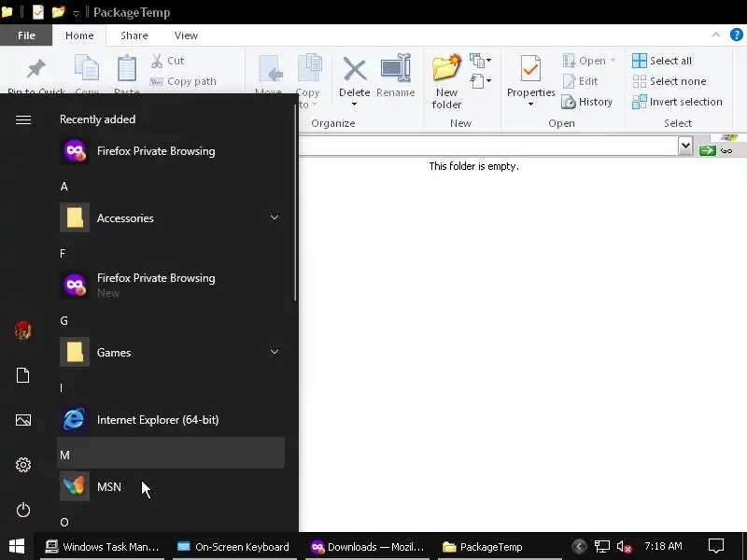Launch the MSN app

(171, 486)
